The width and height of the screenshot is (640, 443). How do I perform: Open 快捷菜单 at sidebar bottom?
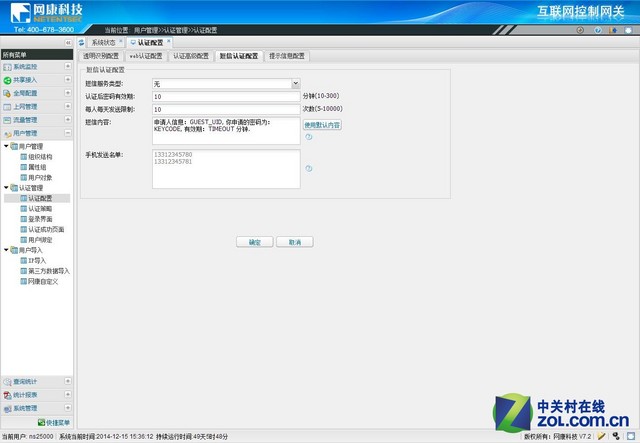coord(54,422)
